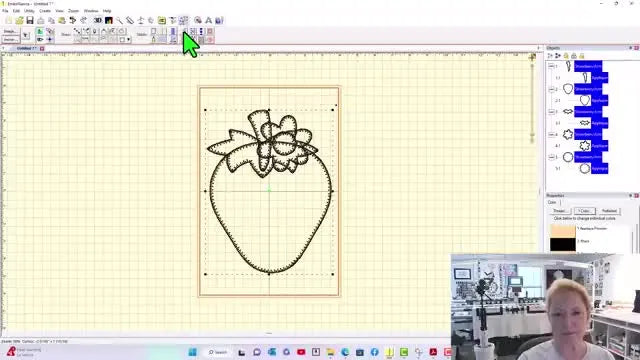This screenshot has width=640, height=360.
Task: Toggle middle lock icon in Objects panel
Action: coord(574,56)
